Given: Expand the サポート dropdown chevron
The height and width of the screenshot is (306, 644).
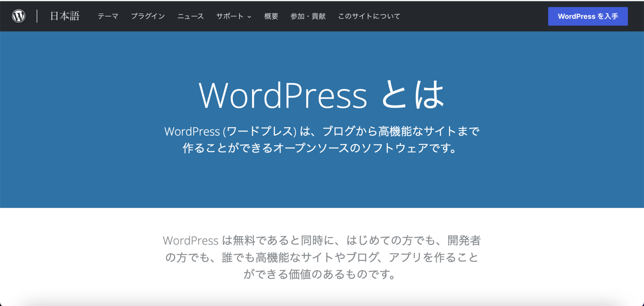Looking at the screenshot, I should coord(249,17).
